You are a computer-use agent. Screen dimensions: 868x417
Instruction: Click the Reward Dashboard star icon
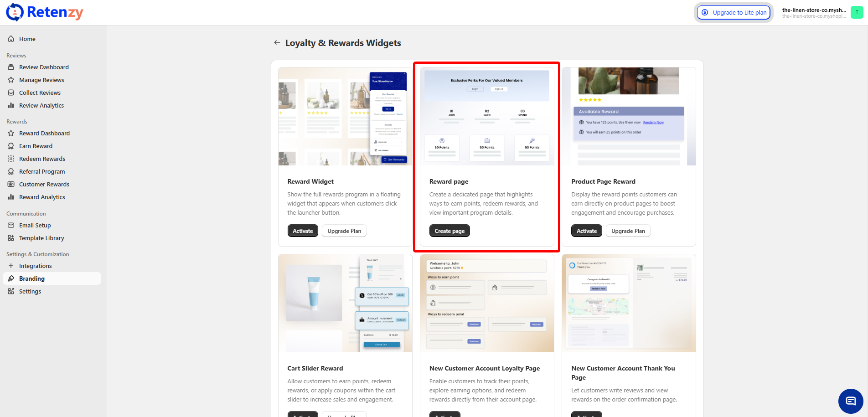[x=11, y=133]
